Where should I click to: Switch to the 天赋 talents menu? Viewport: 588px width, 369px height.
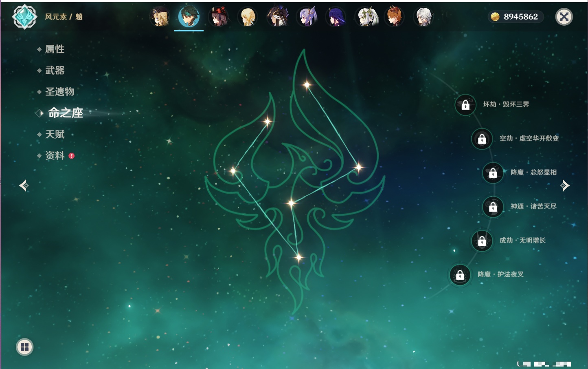point(55,135)
